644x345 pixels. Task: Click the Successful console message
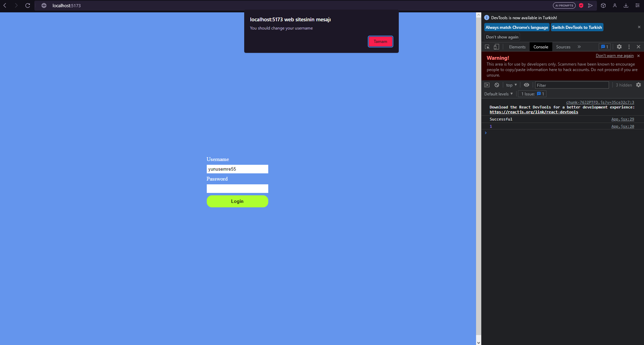coord(501,119)
